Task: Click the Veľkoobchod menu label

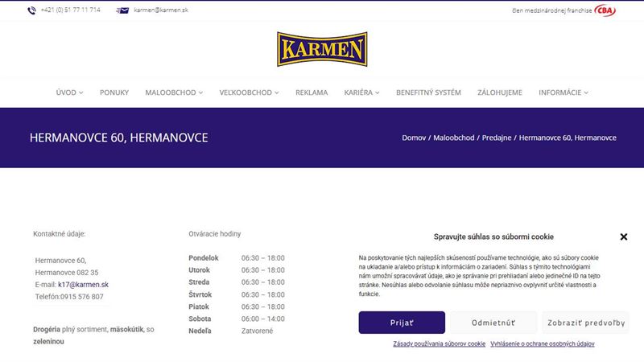Action: tap(246, 93)
